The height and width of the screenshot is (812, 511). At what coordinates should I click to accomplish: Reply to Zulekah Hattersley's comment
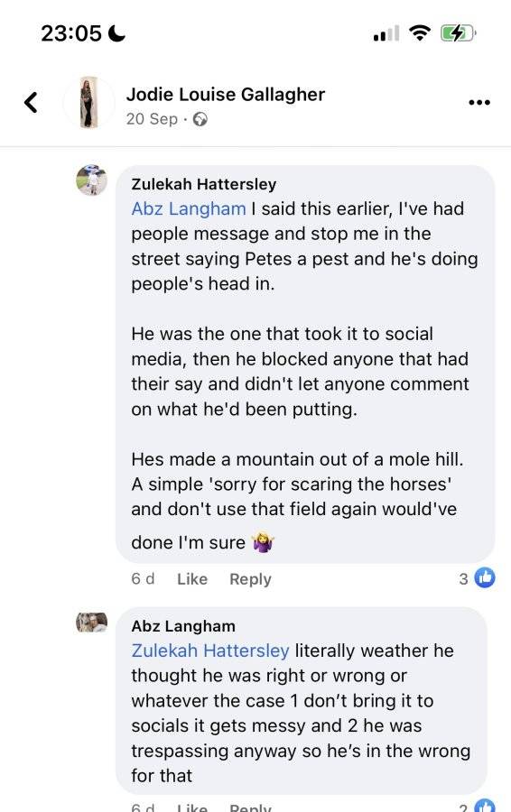tap(250, 579)
